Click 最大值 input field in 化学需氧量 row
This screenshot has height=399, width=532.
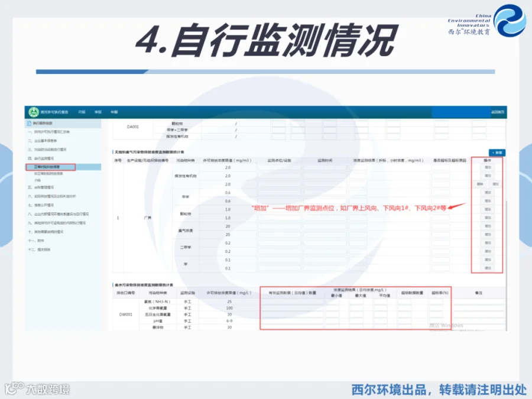pyautogui.click(x=356, y=308)
